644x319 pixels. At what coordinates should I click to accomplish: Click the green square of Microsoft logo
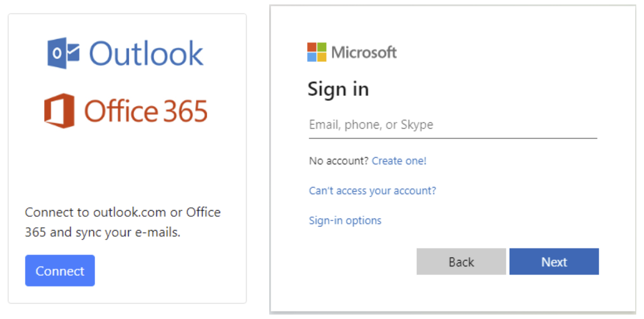point(322,47)
